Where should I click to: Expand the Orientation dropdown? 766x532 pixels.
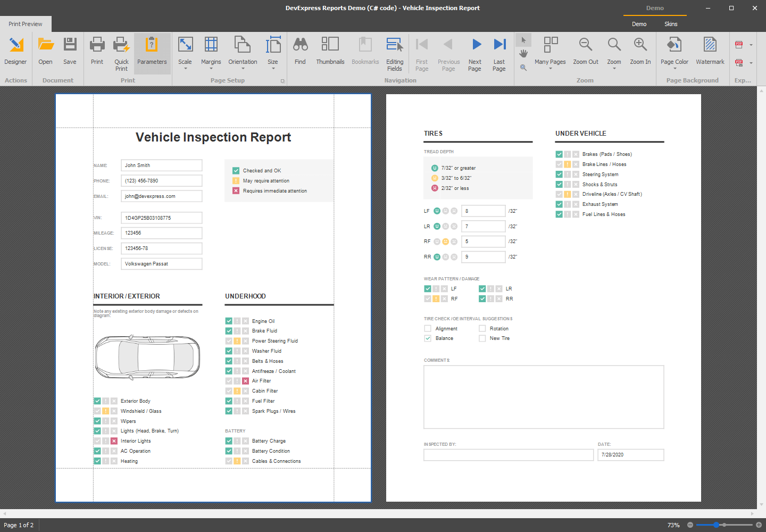pyautogui.click(x=243, y=69)
